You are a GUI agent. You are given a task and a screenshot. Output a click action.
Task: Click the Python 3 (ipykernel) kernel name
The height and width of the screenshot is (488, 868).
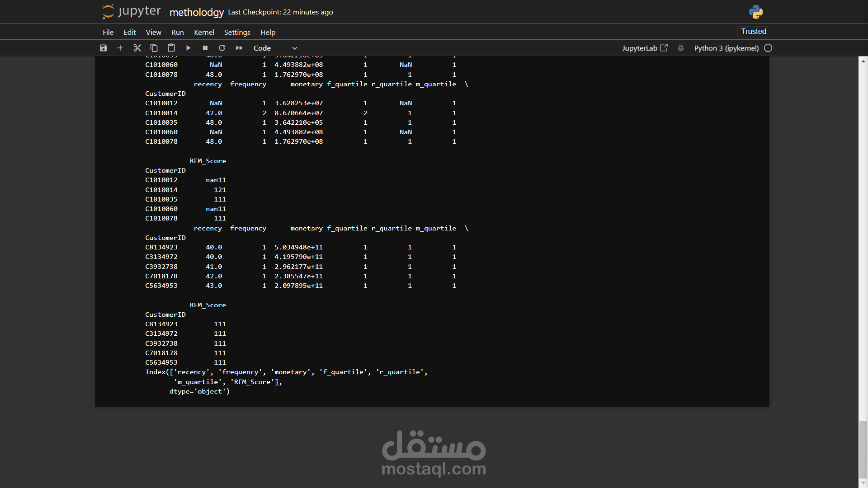[x=726, y=48]
